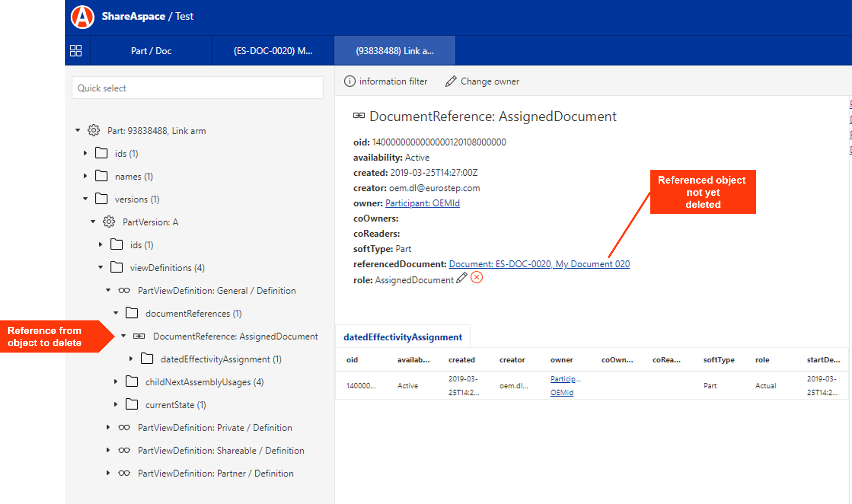This screenshot has height=504, width=852.
Task: Expand the ids (1) folder under Part
Action: point(85,153)
